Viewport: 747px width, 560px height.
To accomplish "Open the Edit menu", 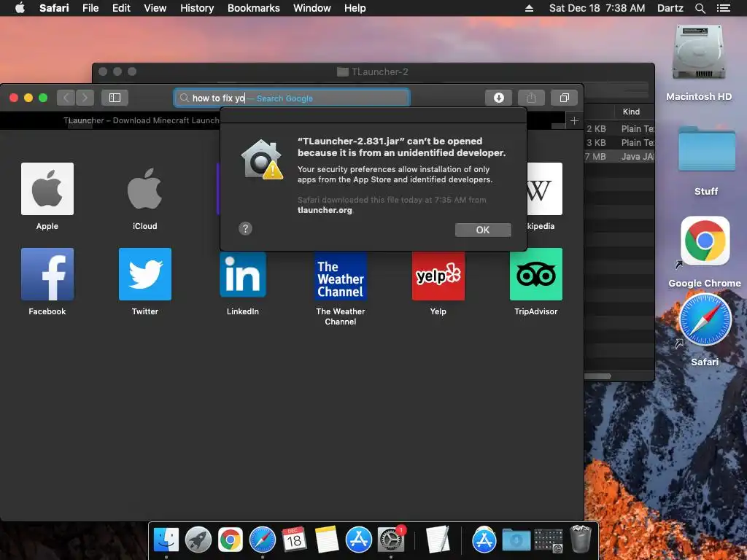I will (x=121, y=8).
